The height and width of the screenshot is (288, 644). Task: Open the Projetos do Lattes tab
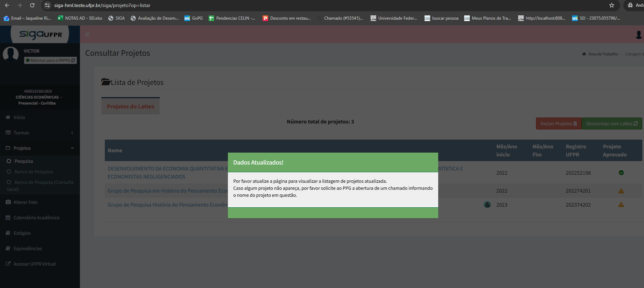click(130, 106)
